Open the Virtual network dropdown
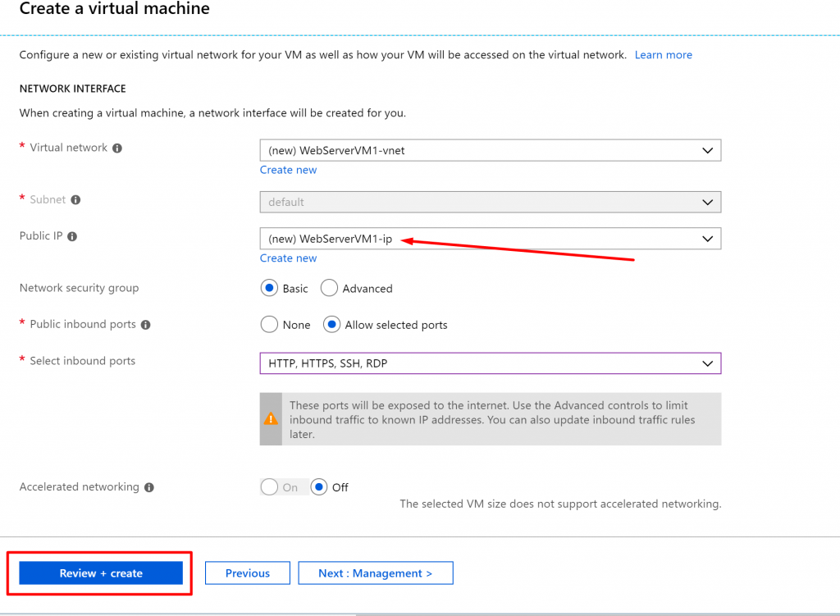 [x=491, y=151]
